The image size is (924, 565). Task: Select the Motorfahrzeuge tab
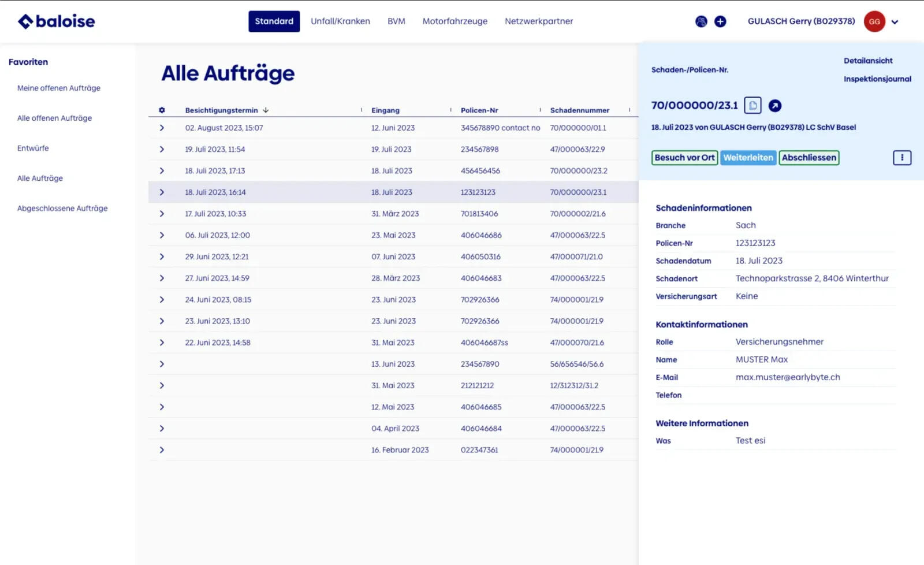coord(454,21)
